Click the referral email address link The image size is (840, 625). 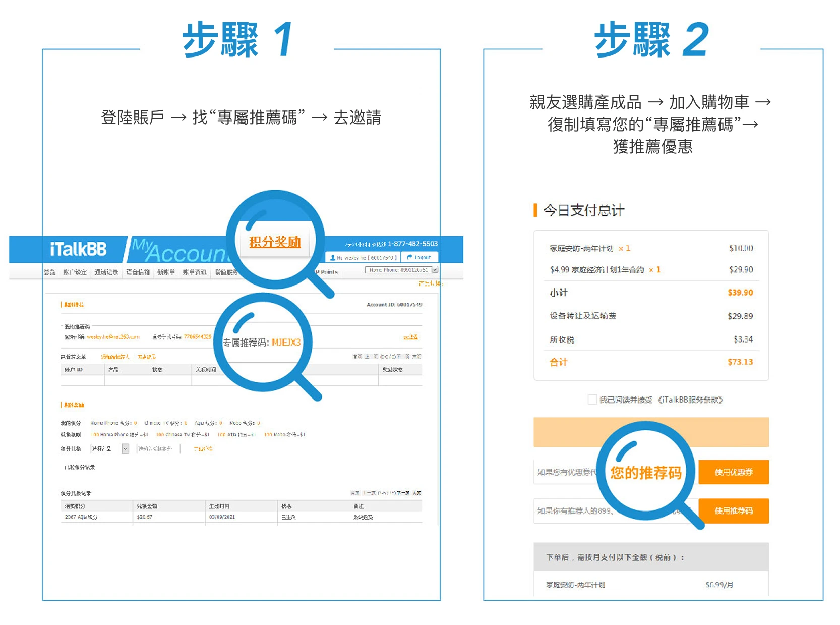point(113,337)
